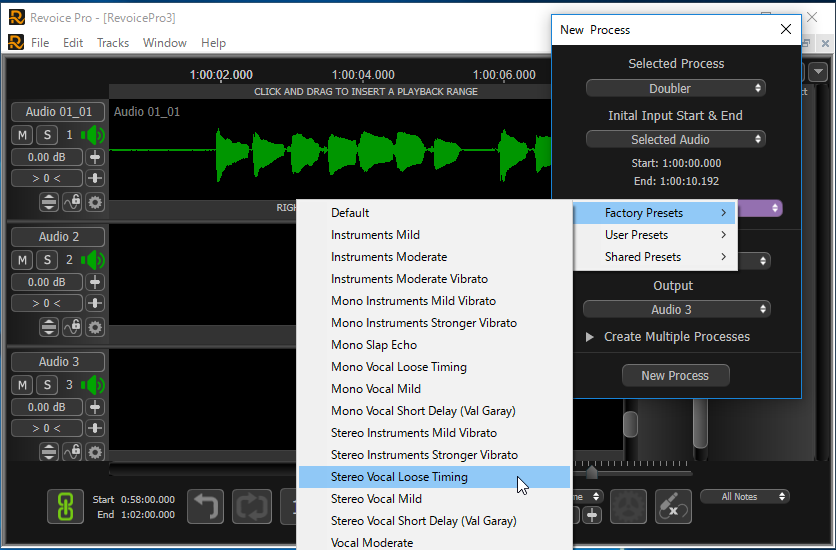
Task: Click pan adjuster beside Audio 01_01 pan value
Action: [95, 178]
